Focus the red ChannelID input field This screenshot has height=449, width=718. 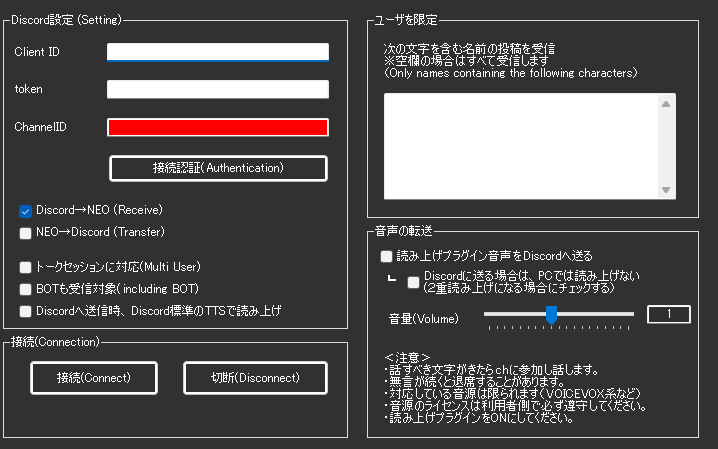coord(218,127)
